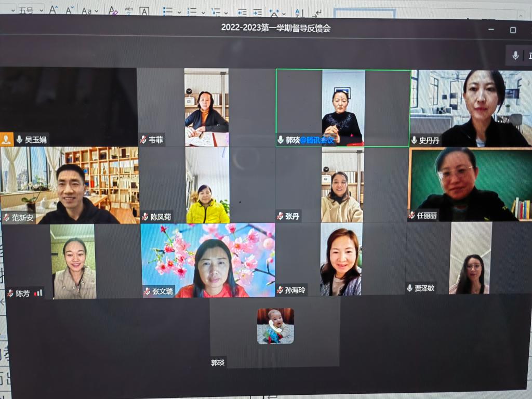
Task: Click the 贾泽敏 name label
Action: 424,288
